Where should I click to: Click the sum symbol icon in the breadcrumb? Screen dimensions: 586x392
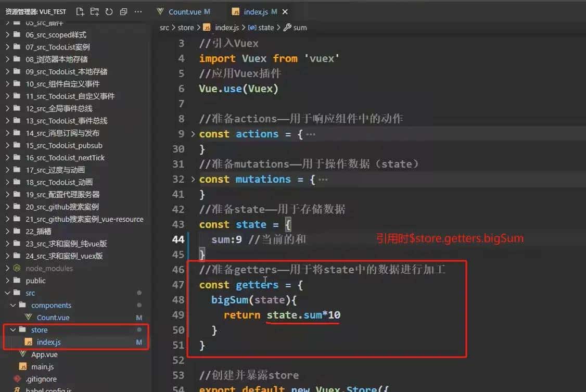coord(288,28)
